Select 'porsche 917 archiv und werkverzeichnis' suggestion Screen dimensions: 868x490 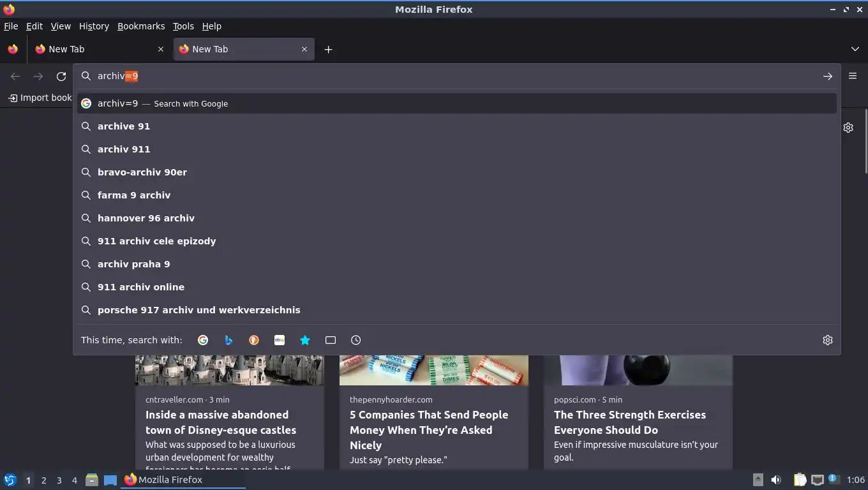457,310
